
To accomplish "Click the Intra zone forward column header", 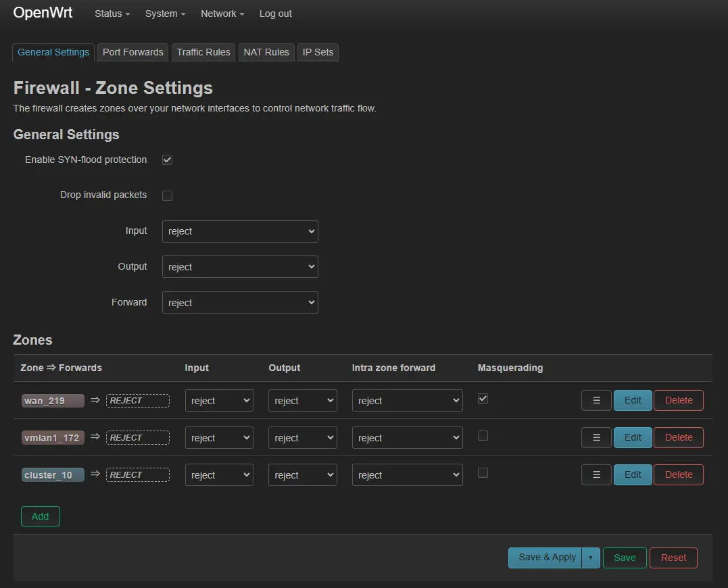I will [x=393, y=368].
